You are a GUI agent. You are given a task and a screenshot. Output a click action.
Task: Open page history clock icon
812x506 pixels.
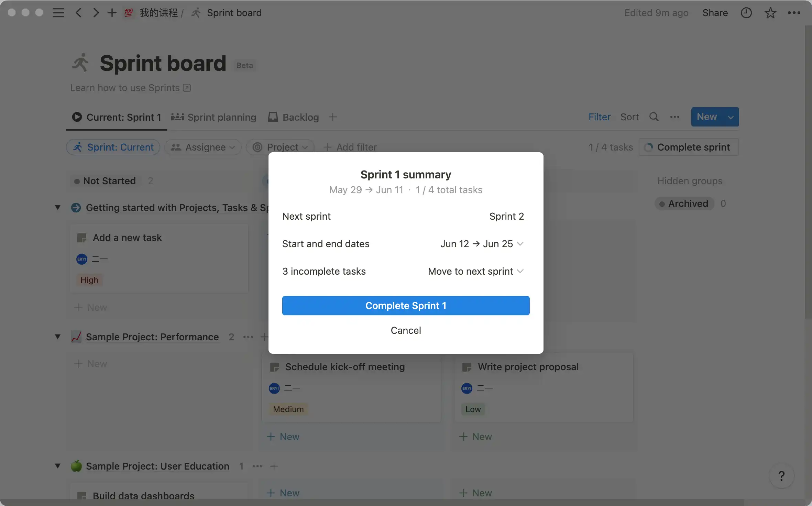pyautogui.click(x=746, y=13)
